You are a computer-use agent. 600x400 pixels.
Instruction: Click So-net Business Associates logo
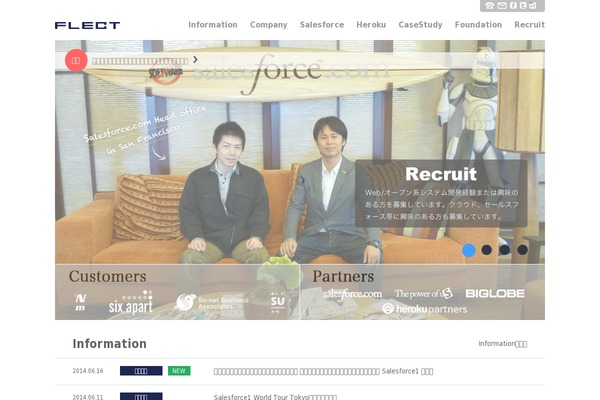click(x=211, y=302)
